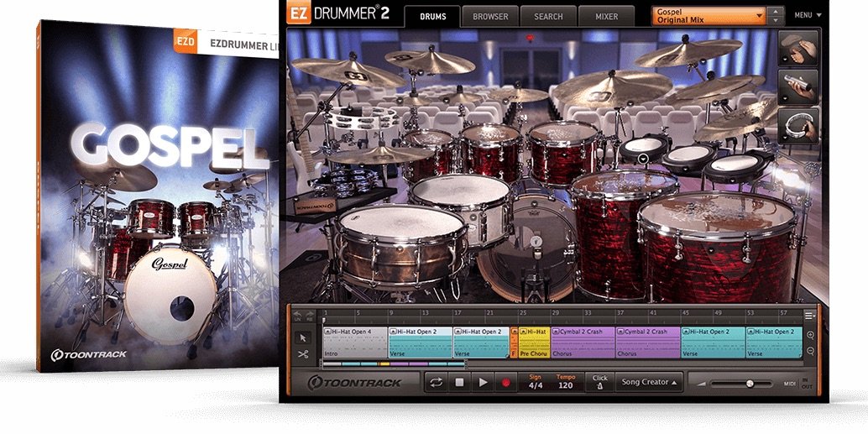Screen dimensions: 868x434
Task: Select the scissors cut tool
Action: click(303, 354)
